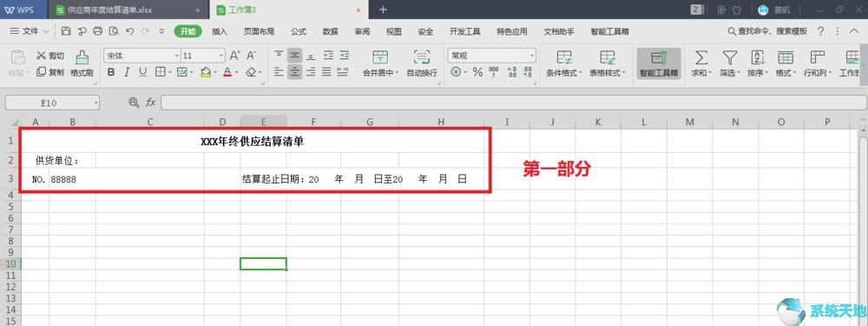Switch to the Formulas (公式) tab

(x=299, y=31)
